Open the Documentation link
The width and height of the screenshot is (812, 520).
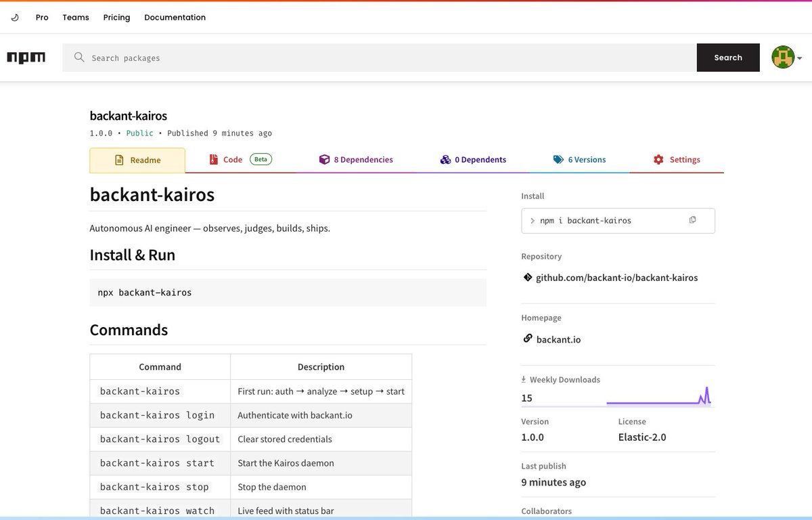pyautogui.click(x=175, y=18)
